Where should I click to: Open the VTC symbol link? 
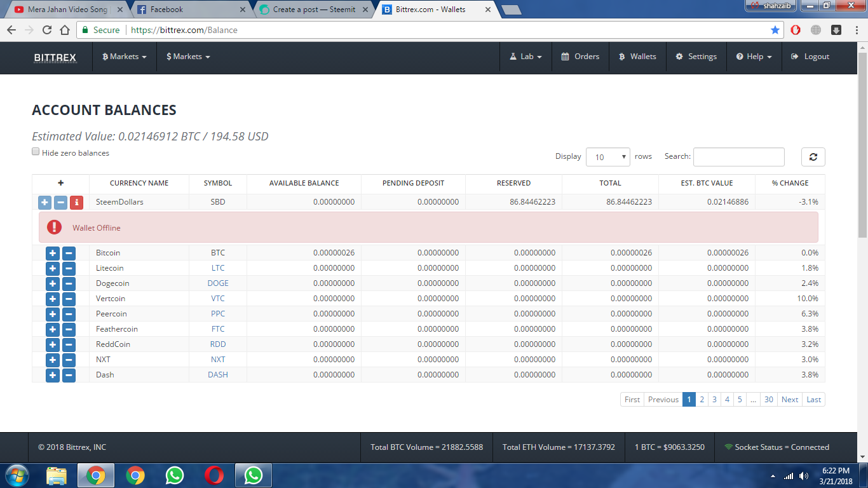tap(218, 299)
